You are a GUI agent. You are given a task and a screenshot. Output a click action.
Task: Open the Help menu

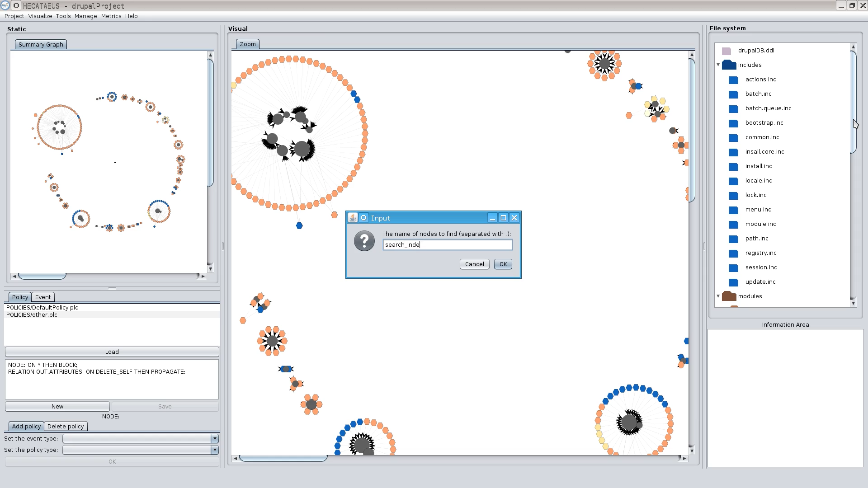coord(131,16)
